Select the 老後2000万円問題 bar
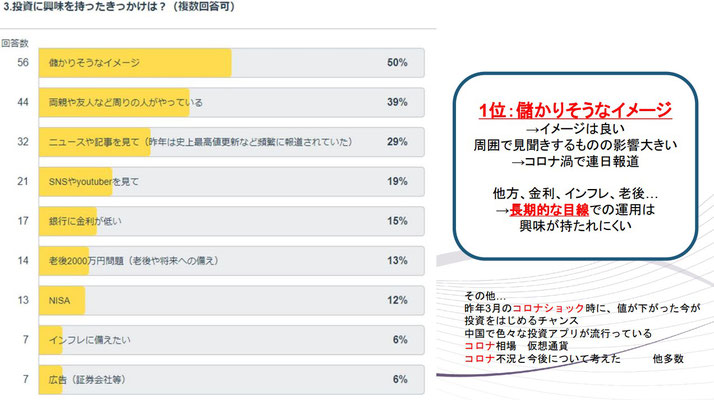This screenshot has height=400, width=714. [x=231, y=261]
